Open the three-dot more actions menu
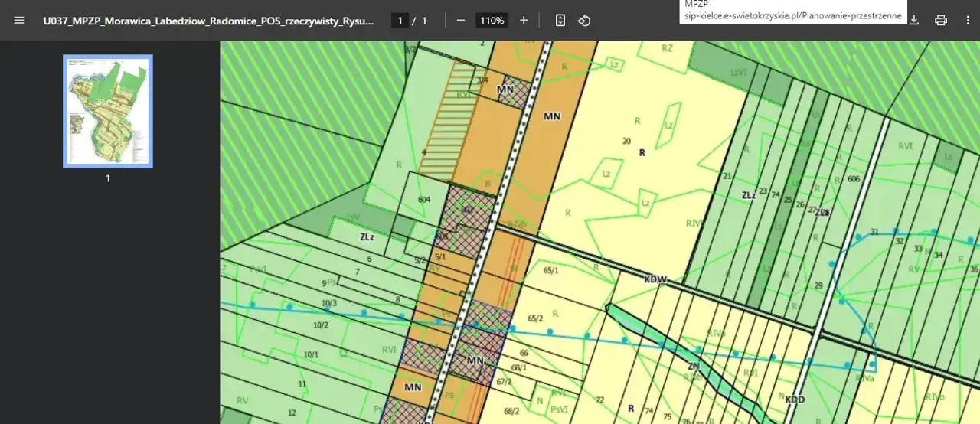The image size is (980, 424). pyautogui.click(x=968, y=21)
